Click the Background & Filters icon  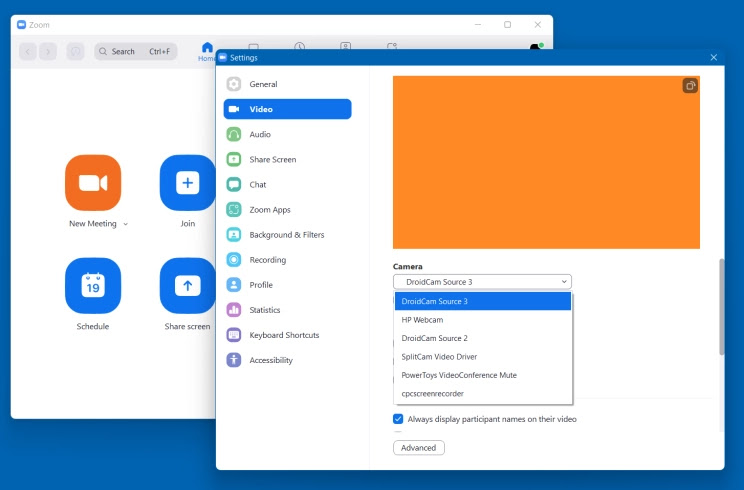pos(233,235)
